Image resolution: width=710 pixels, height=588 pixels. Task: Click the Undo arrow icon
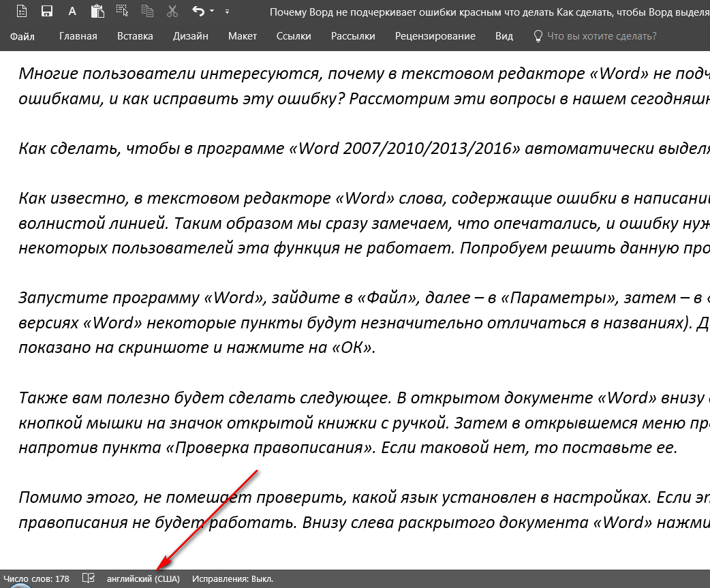click(x=198, y=12)
